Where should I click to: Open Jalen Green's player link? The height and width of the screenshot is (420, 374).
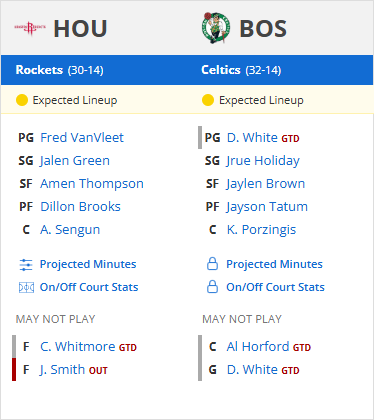coord(75,161)
